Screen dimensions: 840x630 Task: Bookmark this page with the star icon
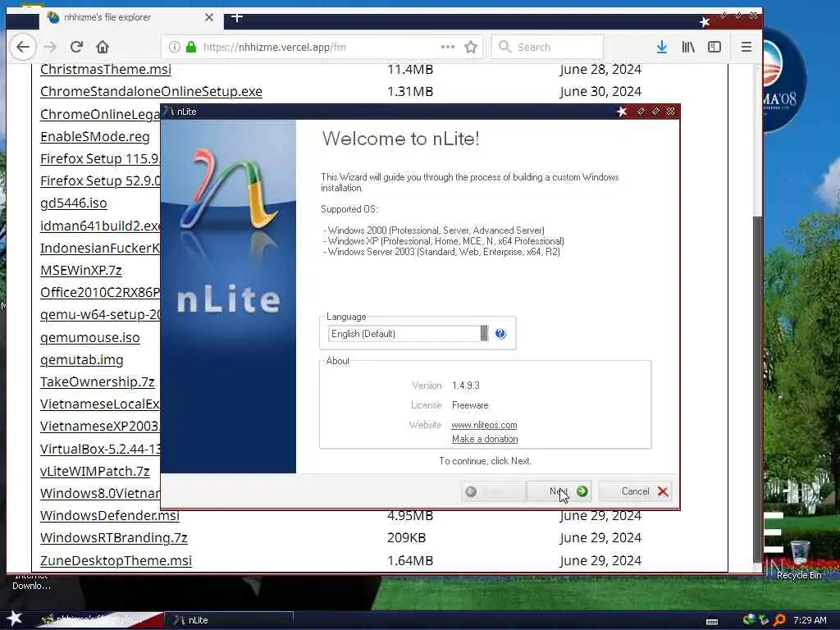click(471, 47)
